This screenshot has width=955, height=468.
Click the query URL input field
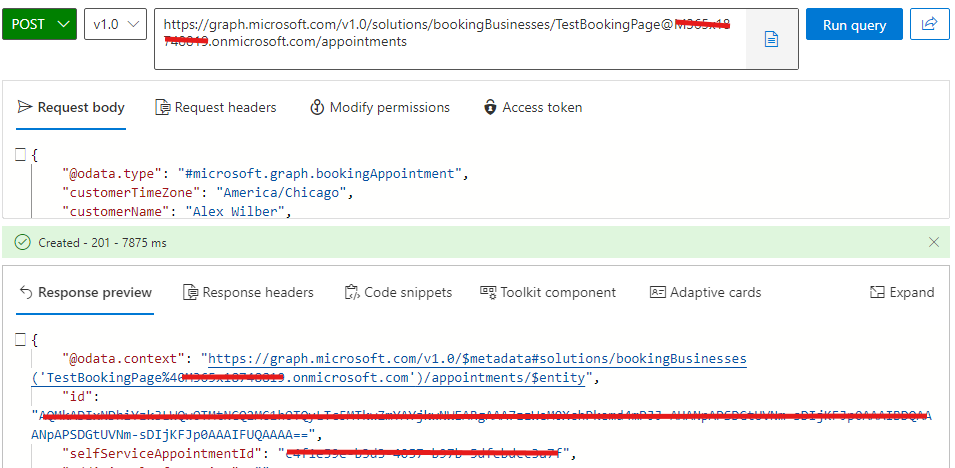pyautogui.click(x=450, y=39)
